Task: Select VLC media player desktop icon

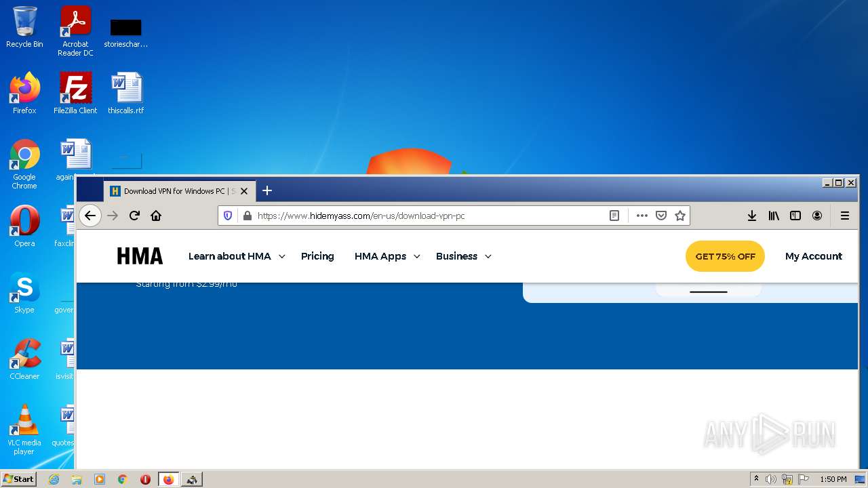Action: (x=24, y=430)
